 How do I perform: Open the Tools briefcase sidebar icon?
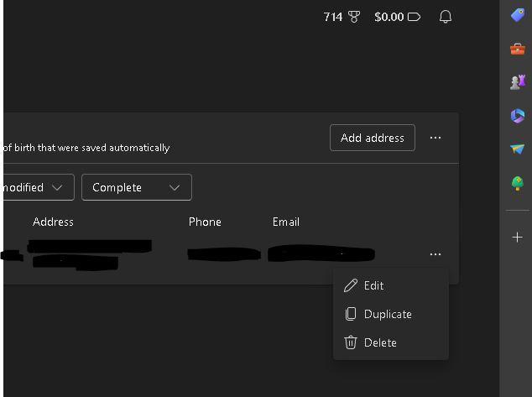[x=518, y=49]
